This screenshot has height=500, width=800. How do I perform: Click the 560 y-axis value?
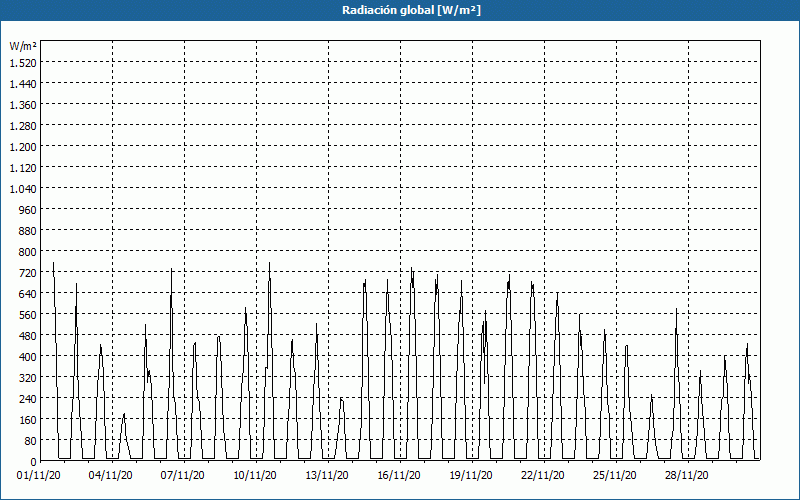(x=28, y=315)
